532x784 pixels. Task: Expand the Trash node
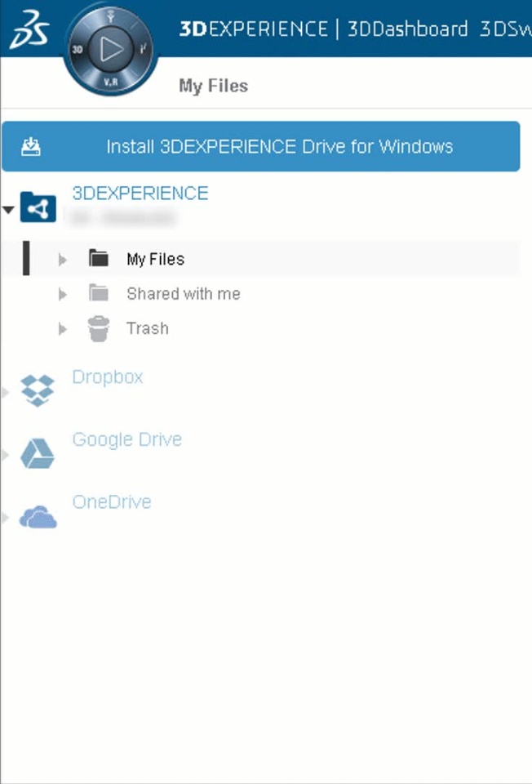[63, 329]
